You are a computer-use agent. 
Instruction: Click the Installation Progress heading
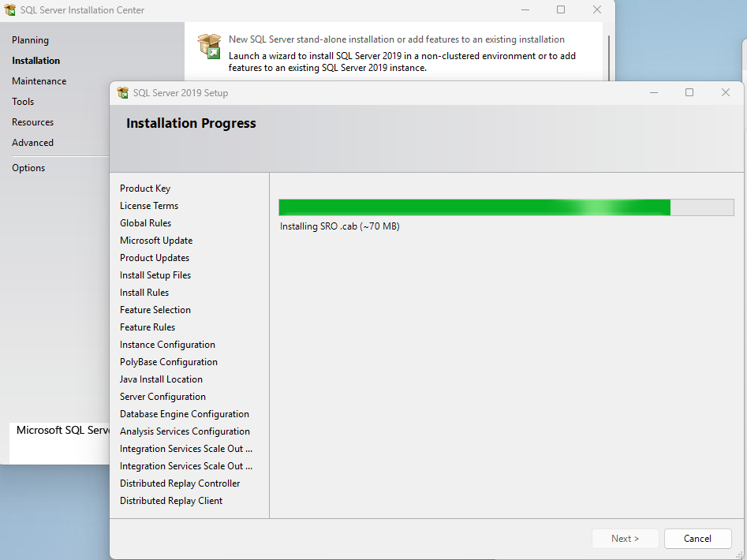(191, 123)
